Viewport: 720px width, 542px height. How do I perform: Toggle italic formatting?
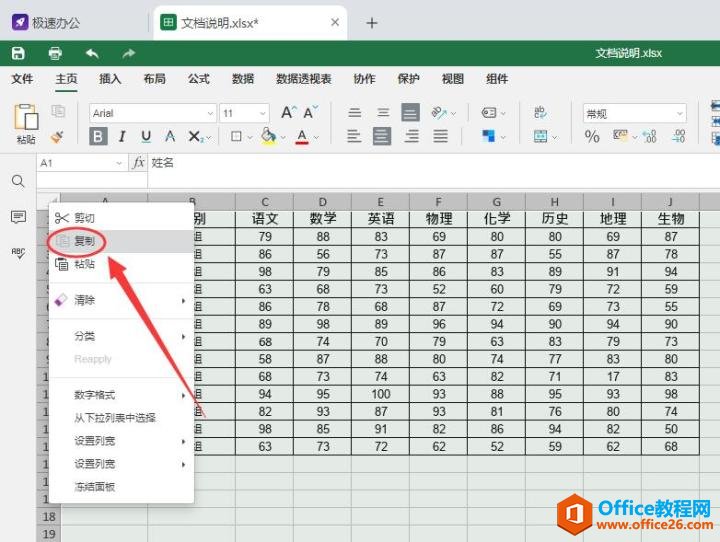click(122, 136)
